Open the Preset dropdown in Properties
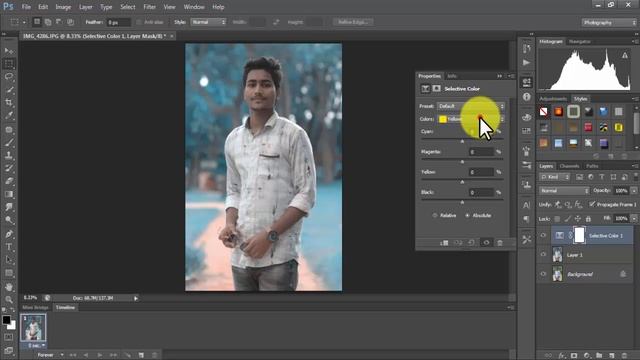This screenshot has height=360, width=640. coord(471,106)
